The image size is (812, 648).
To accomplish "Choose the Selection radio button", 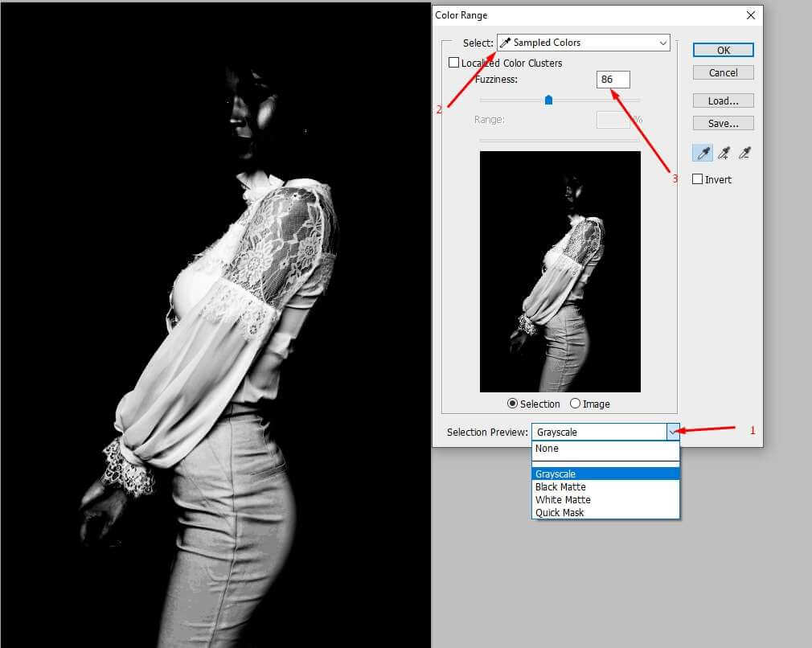I will (x=512, y=404).
